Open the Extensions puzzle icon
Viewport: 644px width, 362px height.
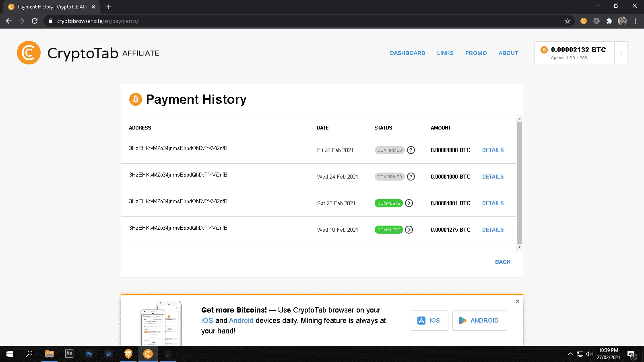pos(609,21)
